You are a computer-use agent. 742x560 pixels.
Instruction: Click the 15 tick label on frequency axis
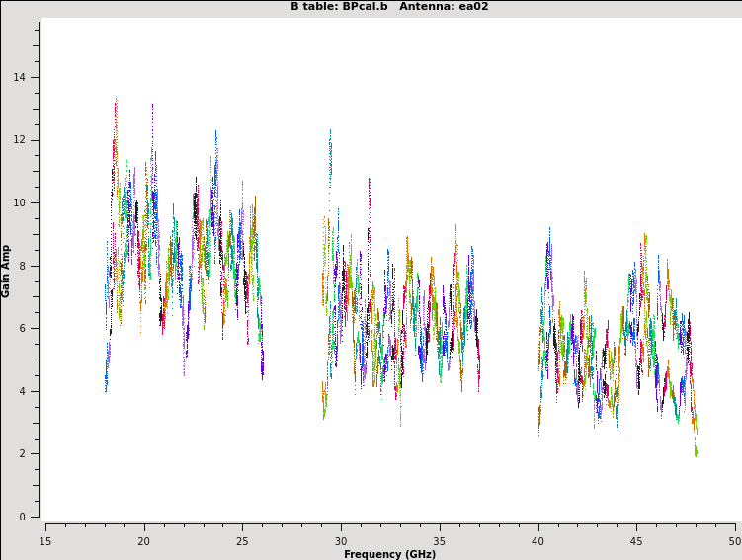(45, 541)
